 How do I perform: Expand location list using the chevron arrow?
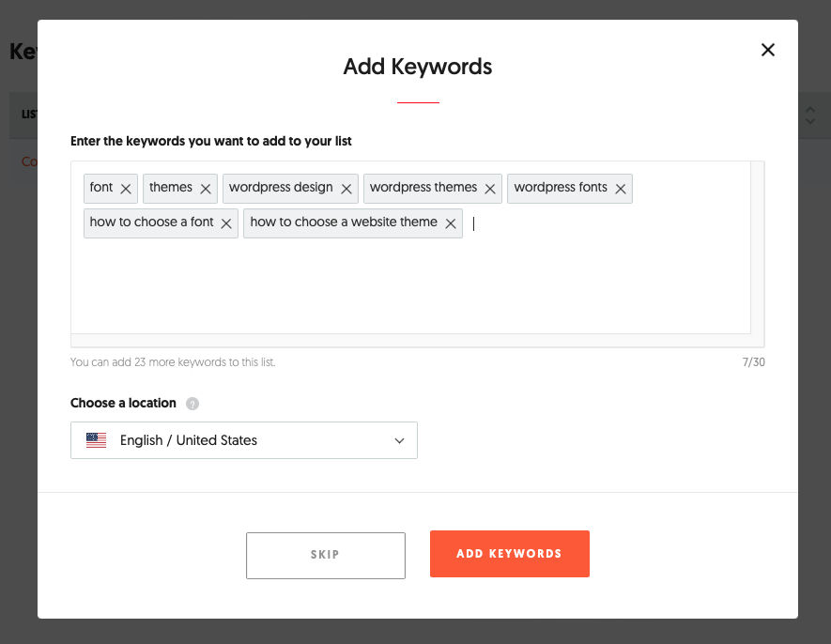pos(399,440)
